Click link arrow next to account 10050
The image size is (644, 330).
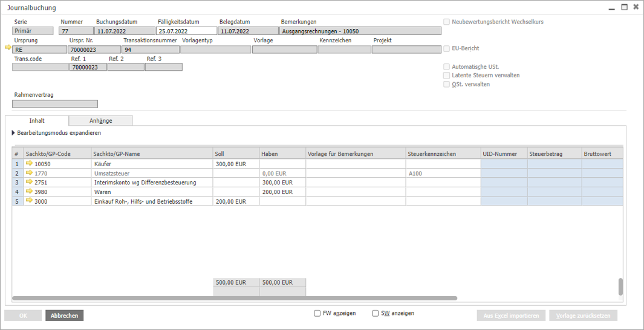tap(29, 164)
